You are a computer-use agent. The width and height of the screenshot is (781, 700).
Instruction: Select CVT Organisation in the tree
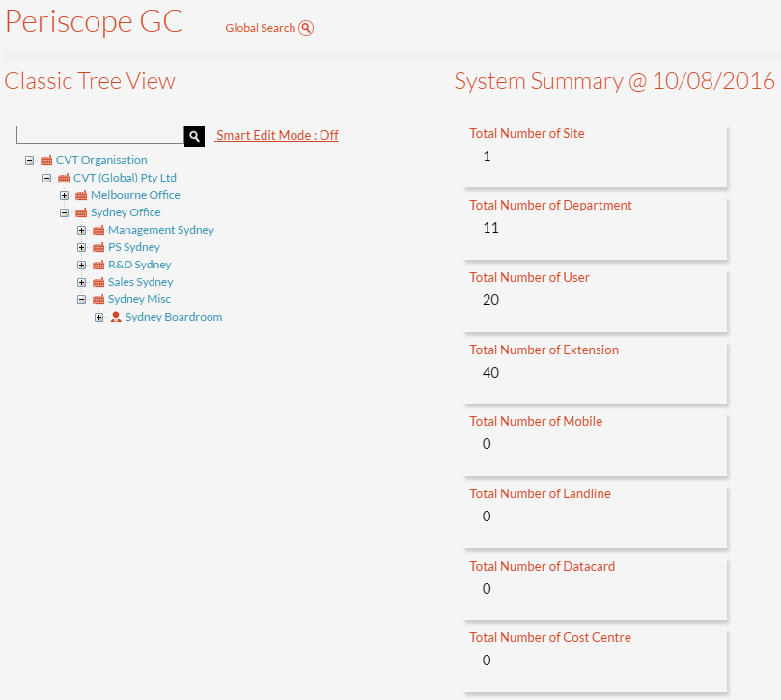pyautogui.click(x=101, y=160)
